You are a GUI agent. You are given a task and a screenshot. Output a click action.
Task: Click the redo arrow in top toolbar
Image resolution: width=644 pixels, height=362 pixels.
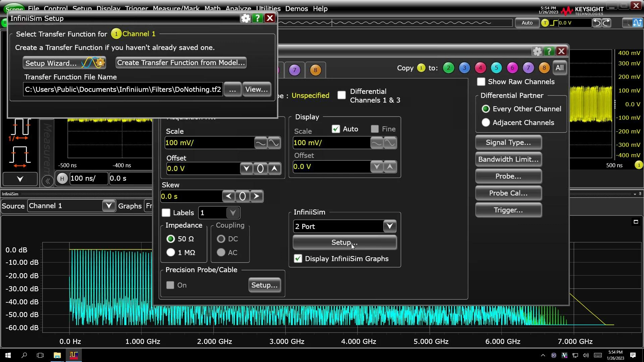tap(607, 23)
